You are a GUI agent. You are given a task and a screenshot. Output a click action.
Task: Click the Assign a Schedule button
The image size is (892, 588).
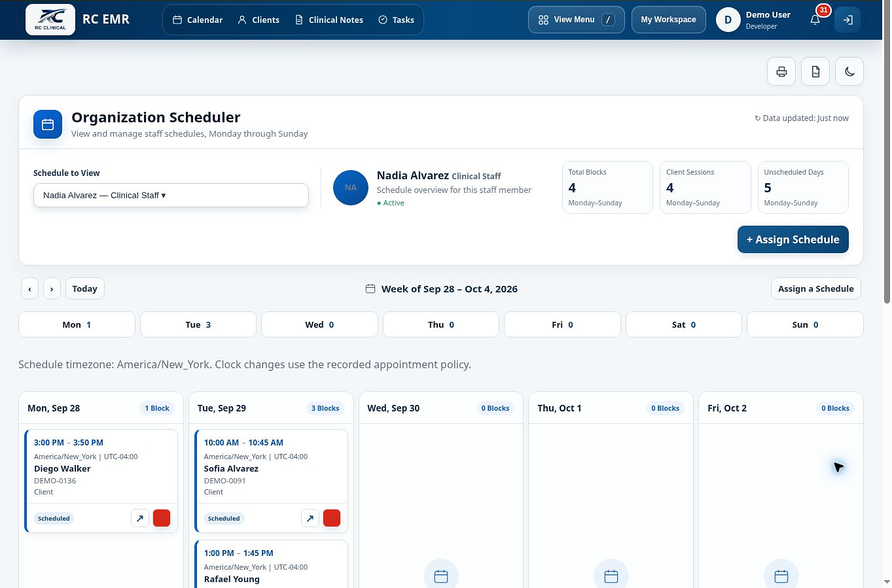816,288
